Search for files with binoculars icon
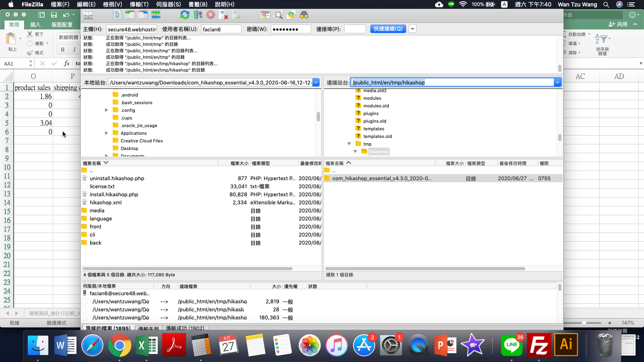 pos(304,15)
